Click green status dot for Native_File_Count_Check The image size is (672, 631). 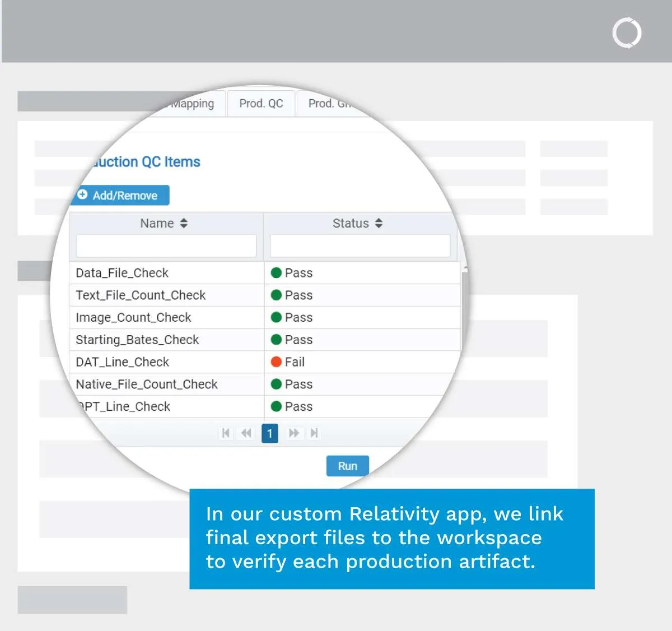[276, 384]
